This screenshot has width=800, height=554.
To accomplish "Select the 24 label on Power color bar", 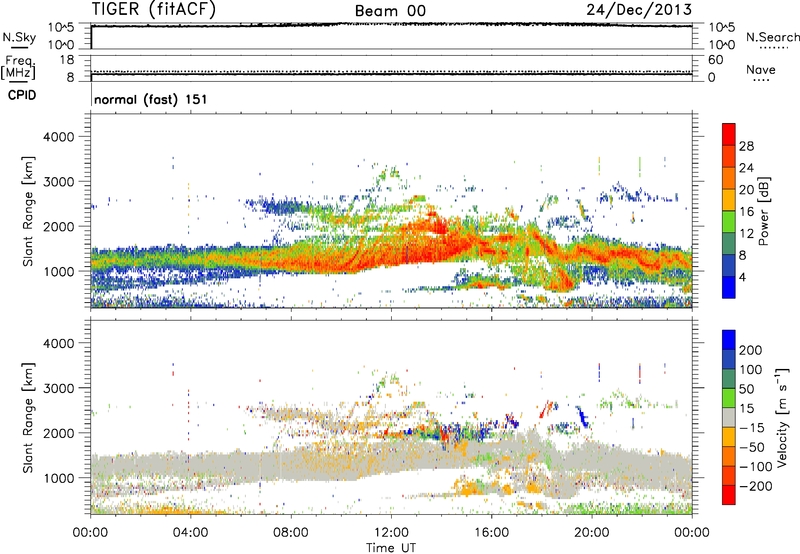I will click(x=746, y=168).
